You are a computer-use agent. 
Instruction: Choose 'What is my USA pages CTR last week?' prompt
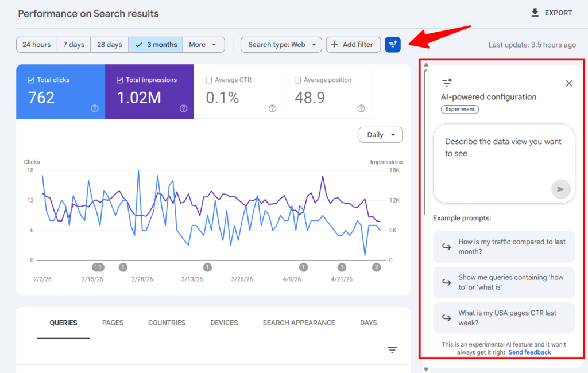[504, 318]
